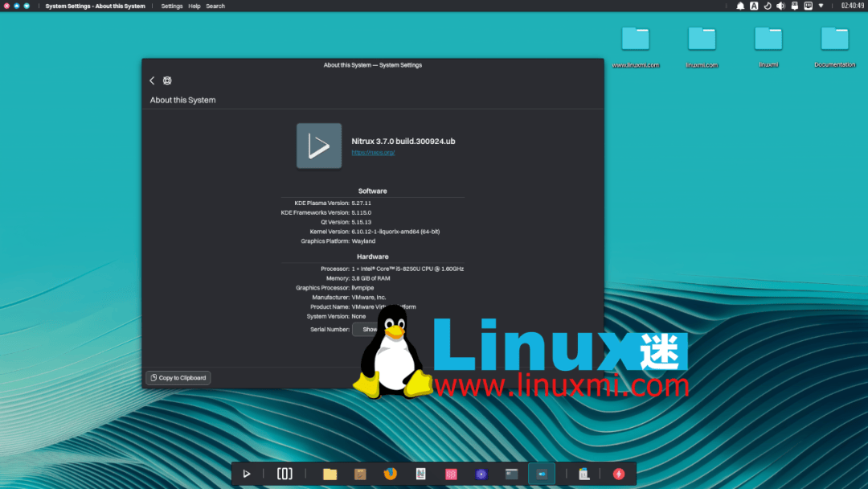Toggle night light via the moon tray icon
Viewport: 868px width, 489px height.
tap(768, 6)
